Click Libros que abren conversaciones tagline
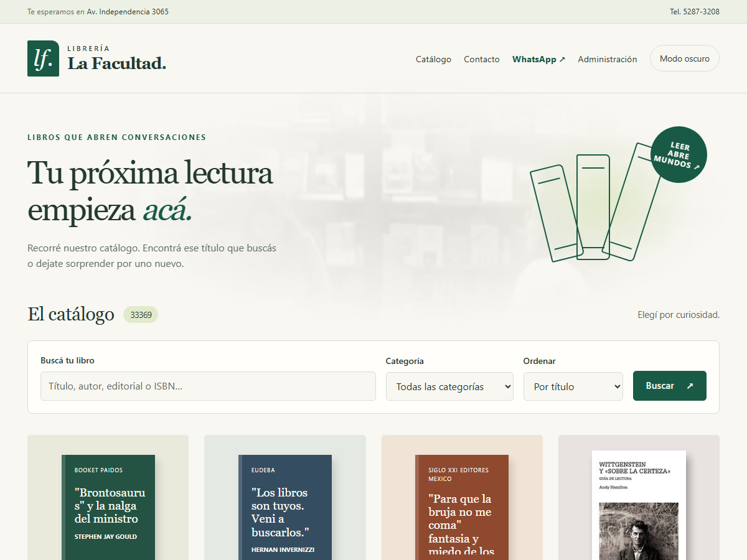The image size is (747, 560). [x=116, y=138]
